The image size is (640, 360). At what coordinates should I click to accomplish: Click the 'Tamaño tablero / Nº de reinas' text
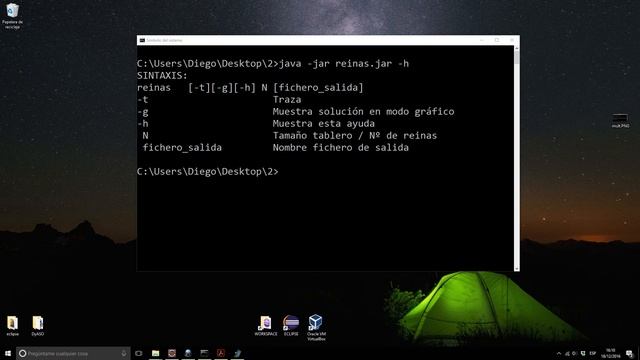coord(355,136)
